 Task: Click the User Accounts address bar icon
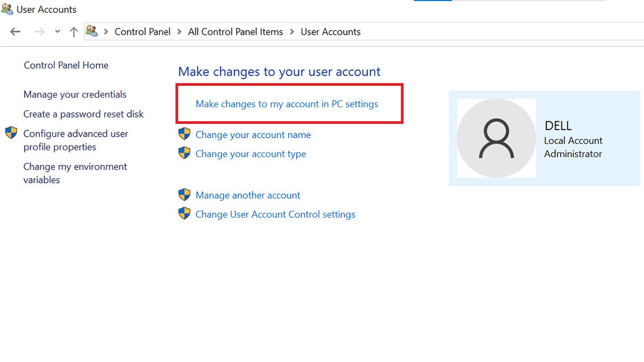(x=92, y=32)
